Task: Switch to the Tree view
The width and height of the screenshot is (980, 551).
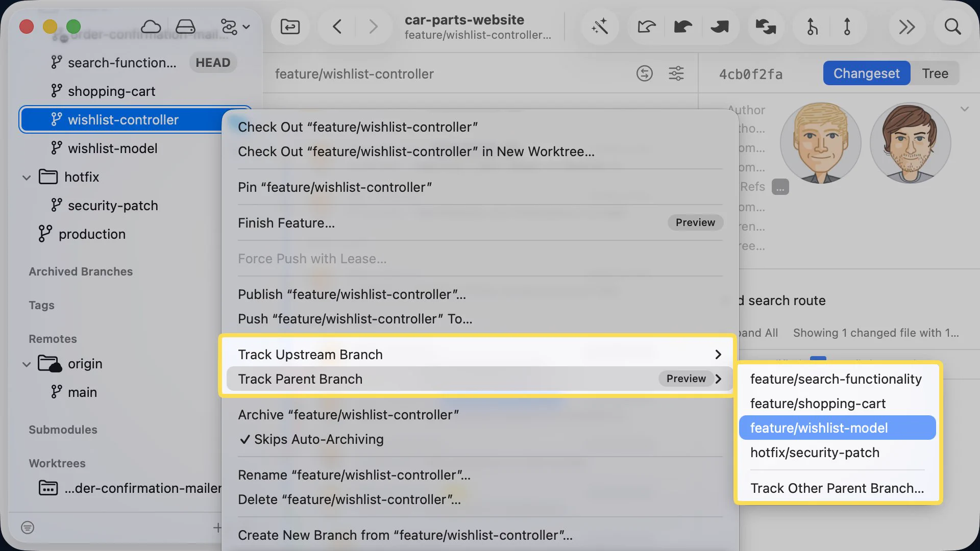Action: 935,73
